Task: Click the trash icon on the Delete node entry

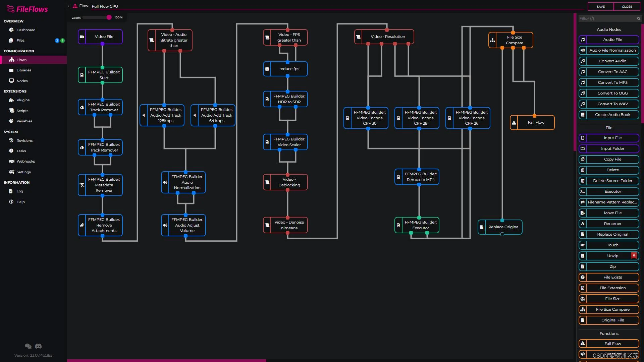Action: [x=583, y=170]
